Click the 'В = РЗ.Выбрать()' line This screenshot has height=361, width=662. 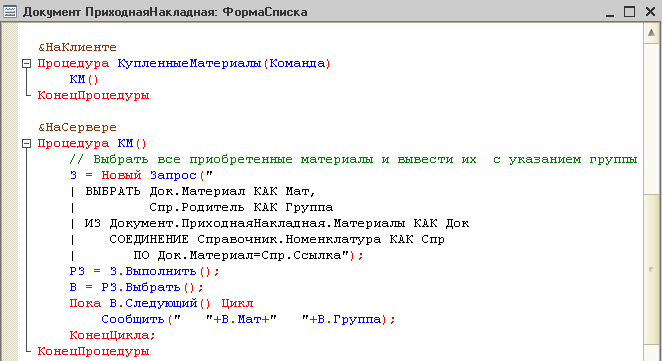pos(136,288)
